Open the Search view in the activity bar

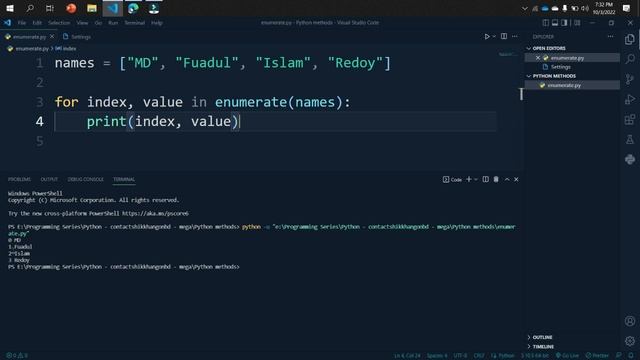point(630,59)
